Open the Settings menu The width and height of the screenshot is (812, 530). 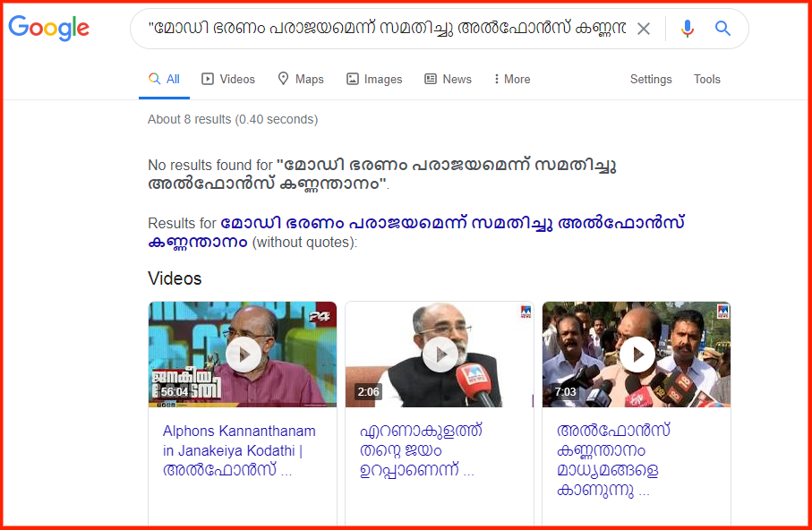pyautogui.click(x=651, y=80)
